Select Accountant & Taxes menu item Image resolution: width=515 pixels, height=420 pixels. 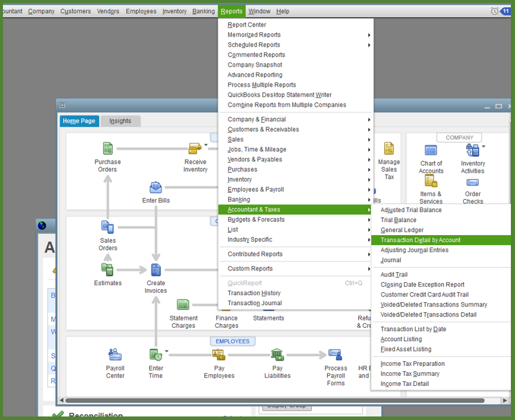point(295,210)
